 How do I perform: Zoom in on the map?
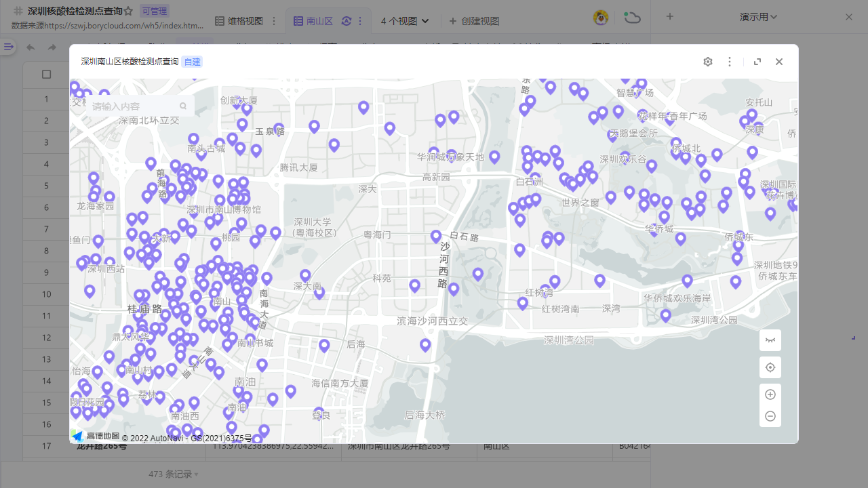(x=770, y=394)
